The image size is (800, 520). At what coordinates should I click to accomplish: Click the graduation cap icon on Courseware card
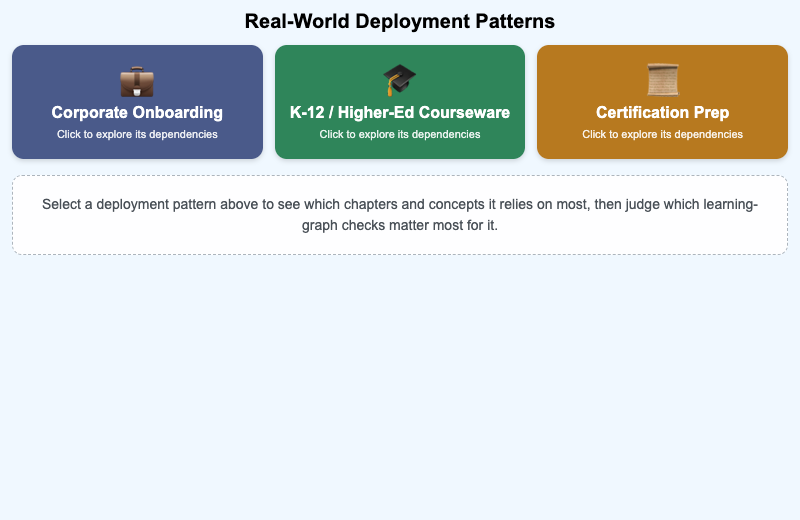coord(399,80)
